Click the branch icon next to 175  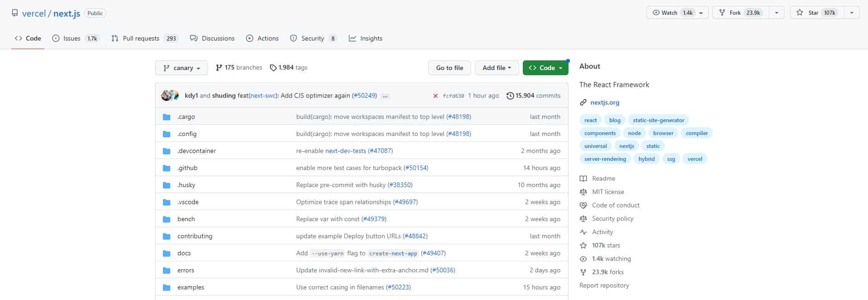tap(219, 68)
